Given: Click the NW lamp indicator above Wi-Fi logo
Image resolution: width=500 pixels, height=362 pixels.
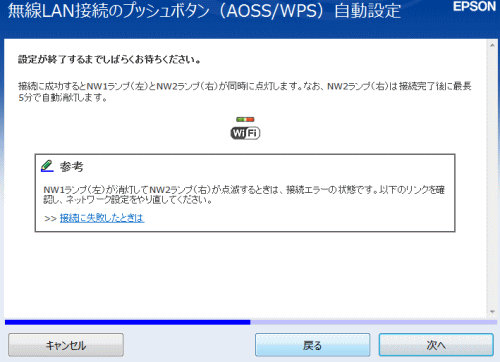Looking at the screenshot, I should pyautogui.click(x=245, y=119).
